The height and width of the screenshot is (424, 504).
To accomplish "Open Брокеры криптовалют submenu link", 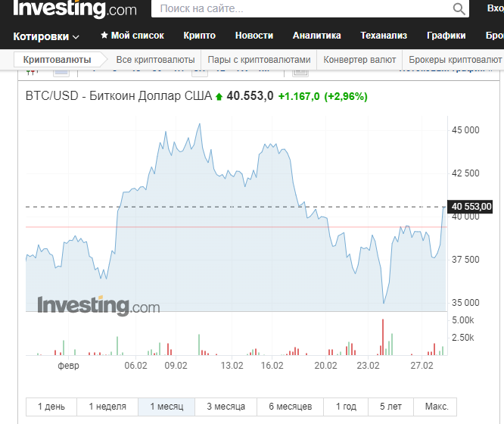I will 455,60.
